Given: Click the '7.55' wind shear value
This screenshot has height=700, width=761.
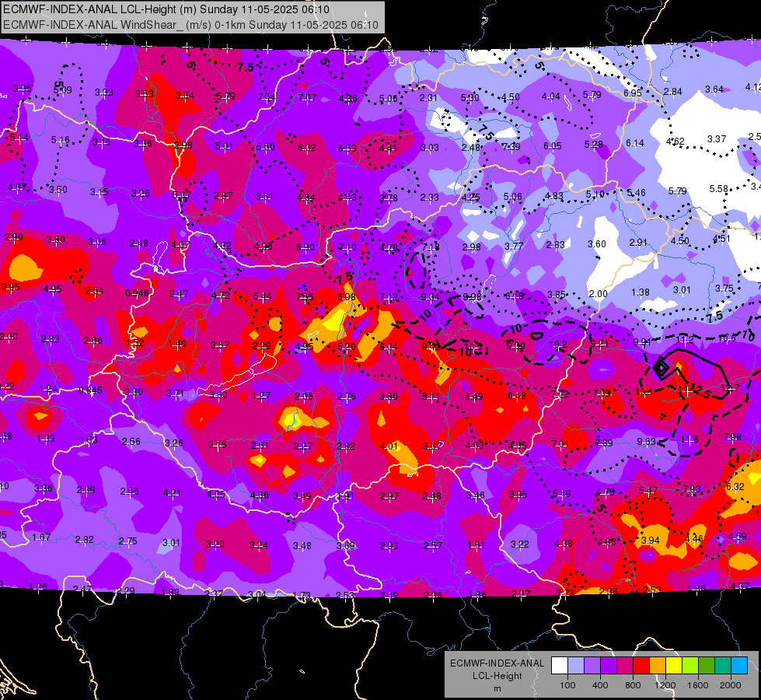Looking at the screenshot, I should pos(305,297).
